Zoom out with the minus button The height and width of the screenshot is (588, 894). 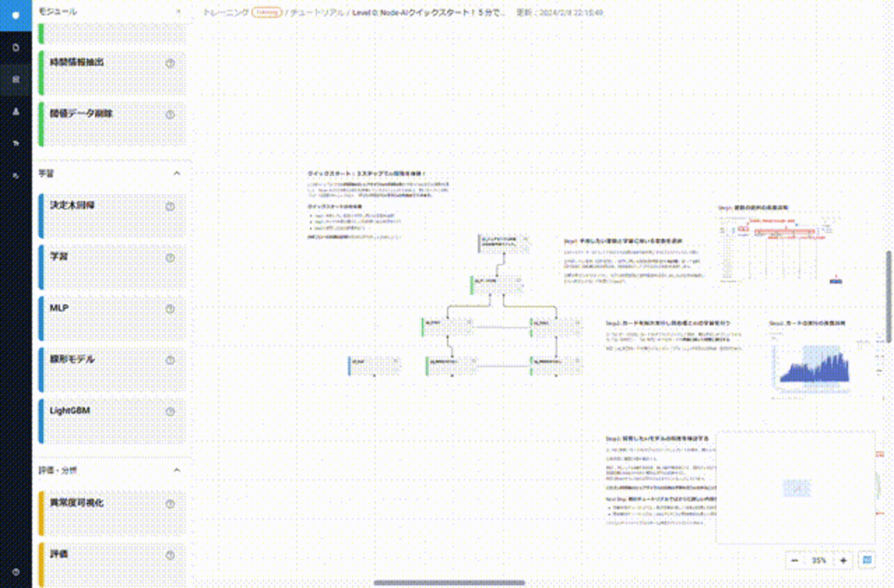795,560
